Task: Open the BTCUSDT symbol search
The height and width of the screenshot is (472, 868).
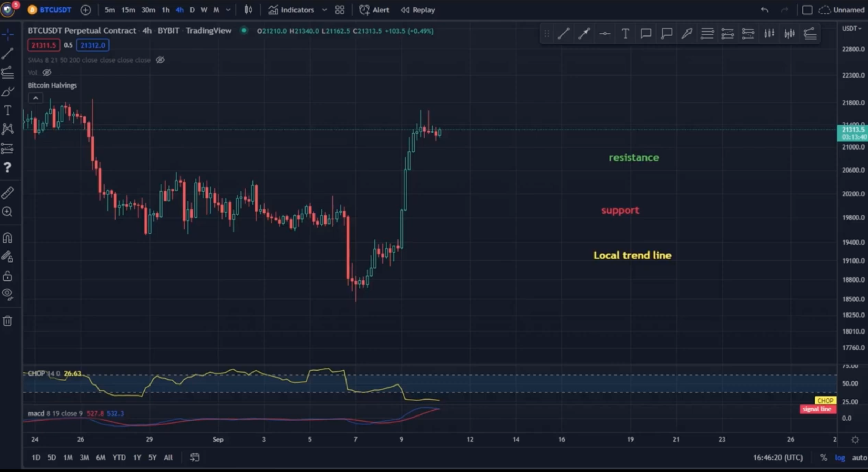Action: 50,10
